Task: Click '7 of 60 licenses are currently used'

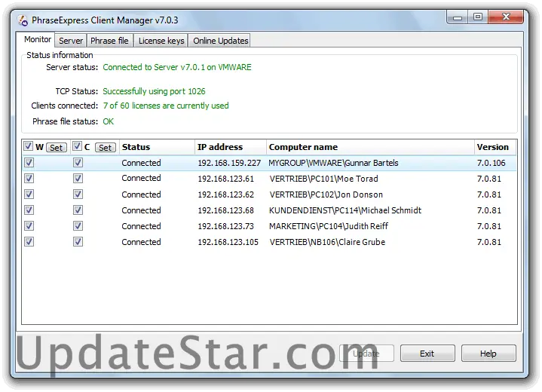Action: click(x=166, y=106)
